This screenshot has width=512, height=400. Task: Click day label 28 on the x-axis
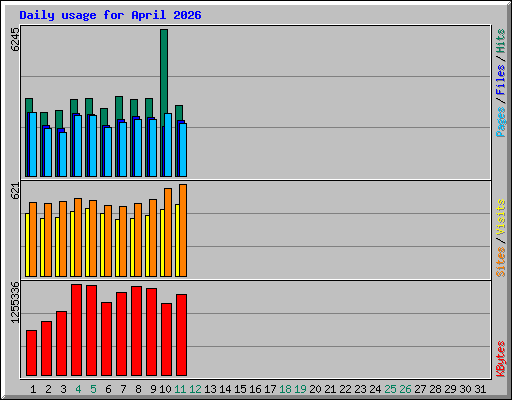point(435,389)
